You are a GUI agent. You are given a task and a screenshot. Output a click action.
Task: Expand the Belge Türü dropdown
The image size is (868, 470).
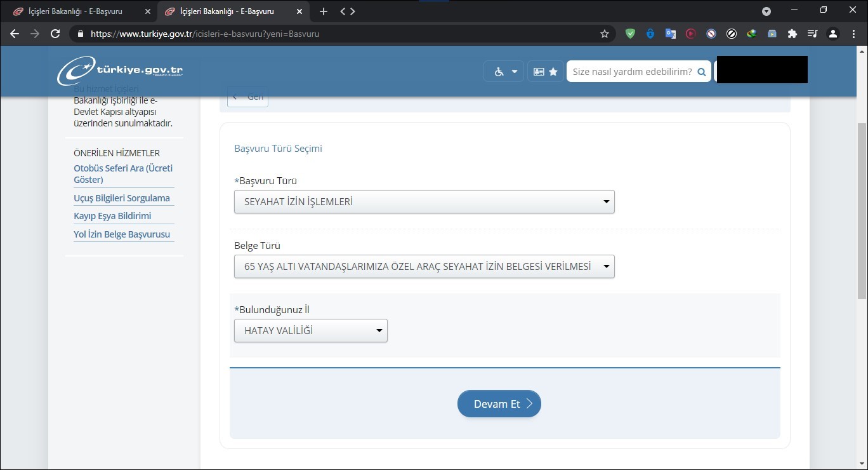click(424, 267)
